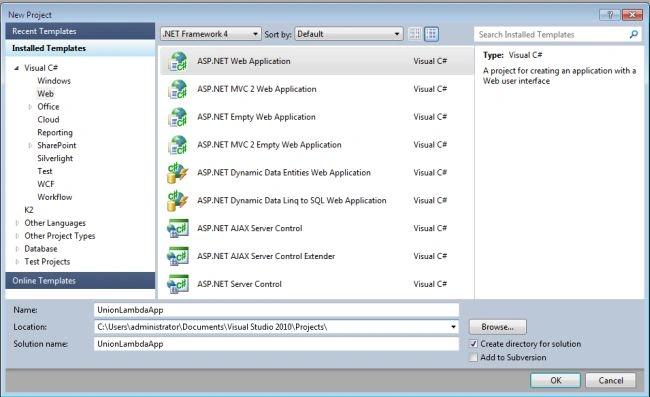Select ASP.NET MVC 2 Web Application text
The height and width of the screenshot is (397, 650).
tap(257, 89)
